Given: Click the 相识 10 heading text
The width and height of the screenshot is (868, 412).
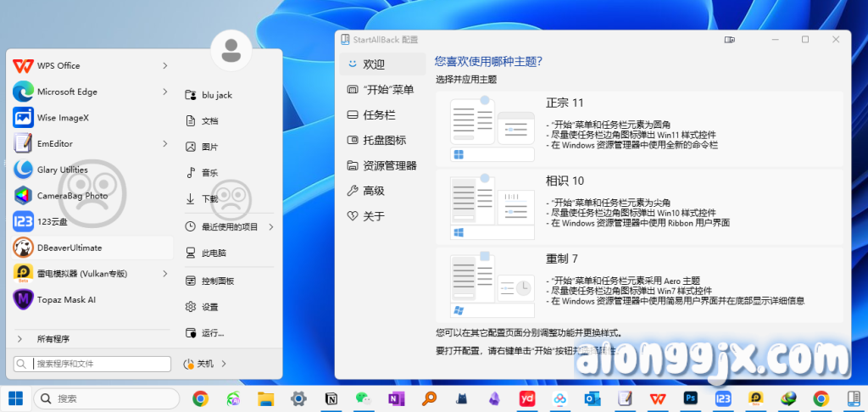Looking at the screenshot, I should click(x=565, y=181).
